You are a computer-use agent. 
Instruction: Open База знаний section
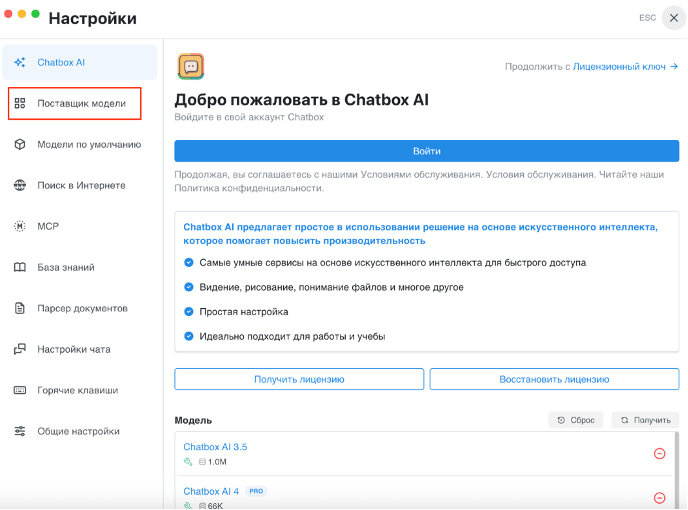pyautogui.click(x=80, y=267)
